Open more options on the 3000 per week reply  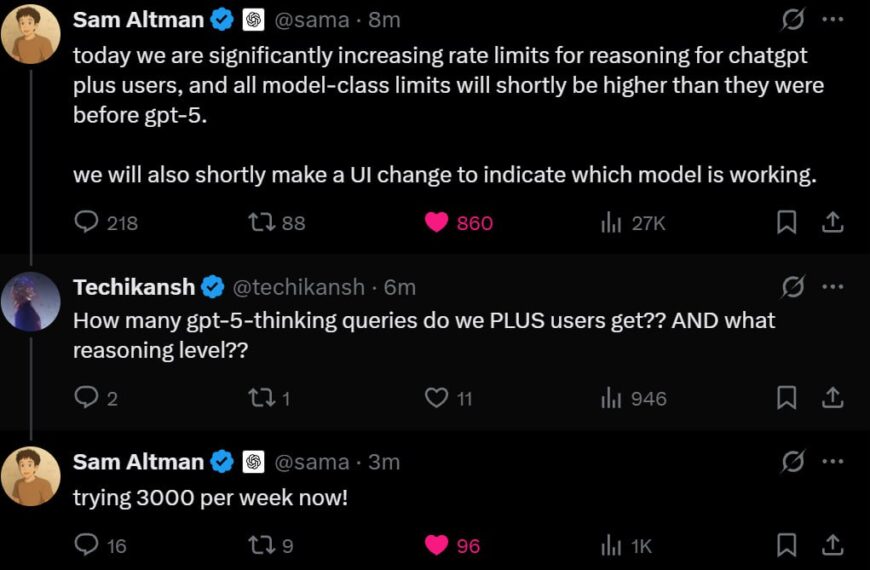pyautogui.click(x=832, y=461)
